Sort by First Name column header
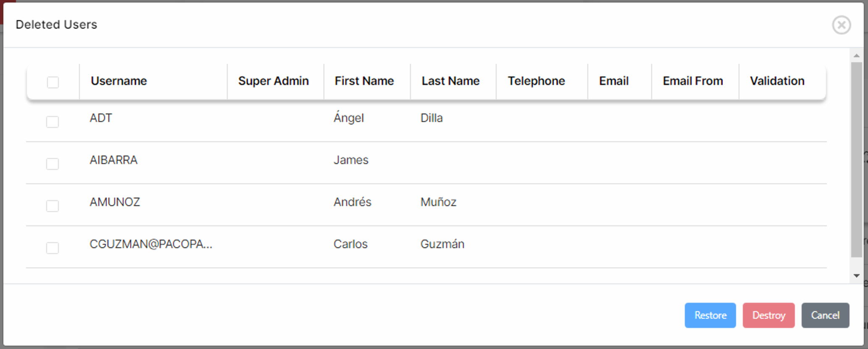 [364, 81]
